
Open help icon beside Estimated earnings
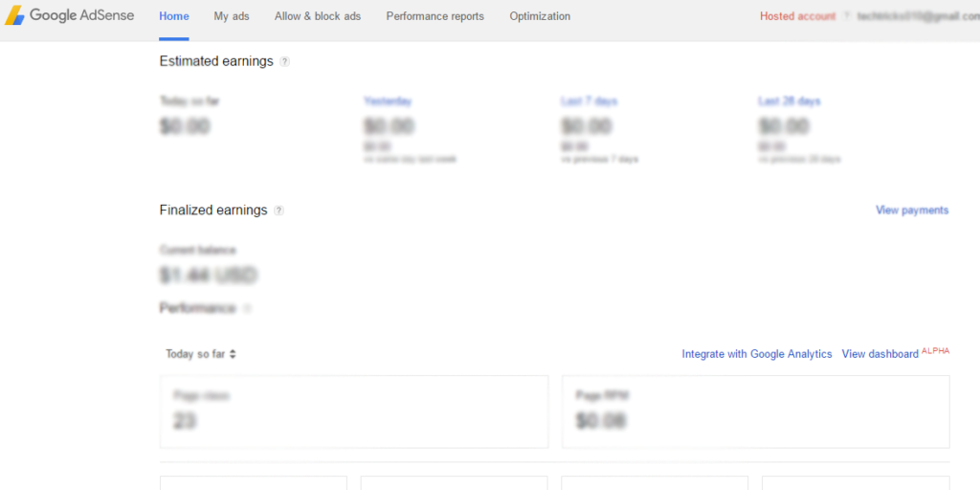coord(285,62)
